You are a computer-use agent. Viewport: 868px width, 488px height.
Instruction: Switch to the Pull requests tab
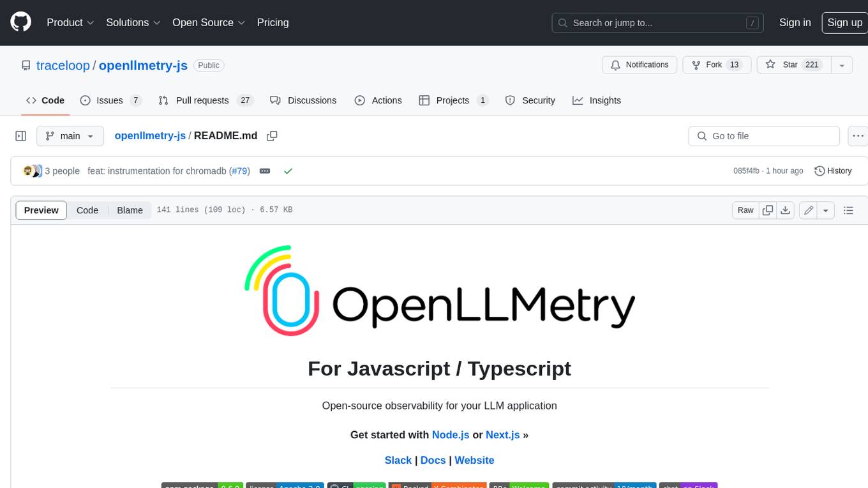(206, 100)
